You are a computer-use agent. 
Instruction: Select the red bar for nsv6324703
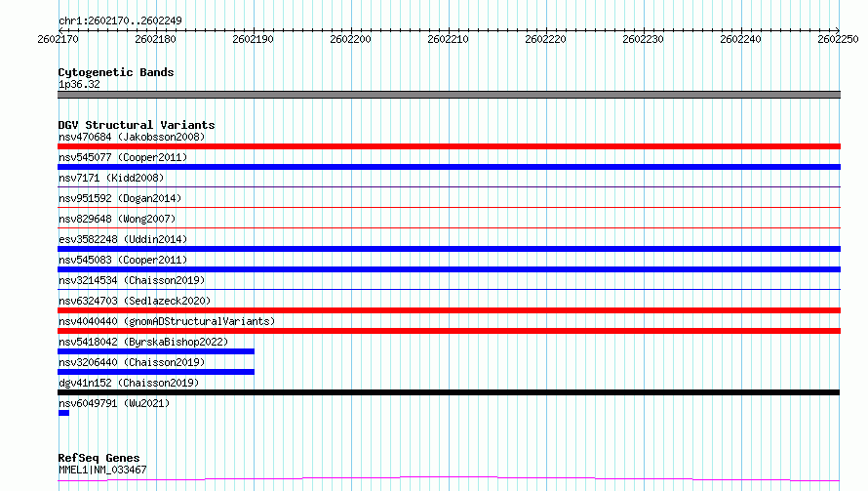[449, 310]
